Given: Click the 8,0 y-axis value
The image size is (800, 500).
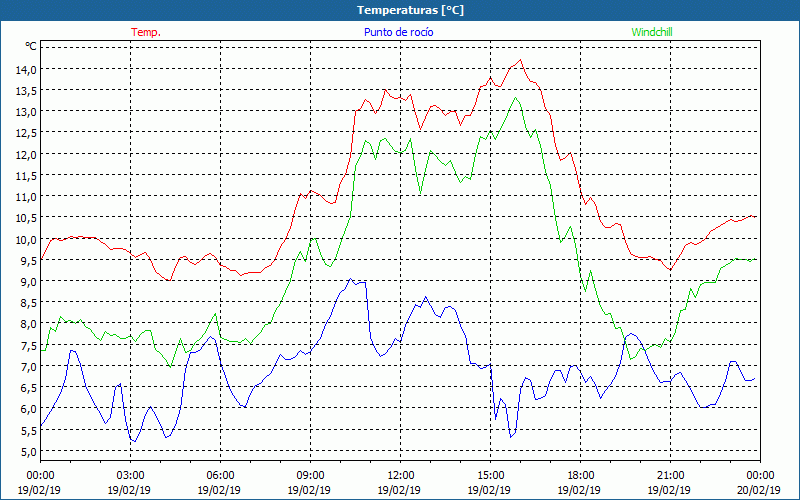Looking at the screenshot, I should coord(28,324).
